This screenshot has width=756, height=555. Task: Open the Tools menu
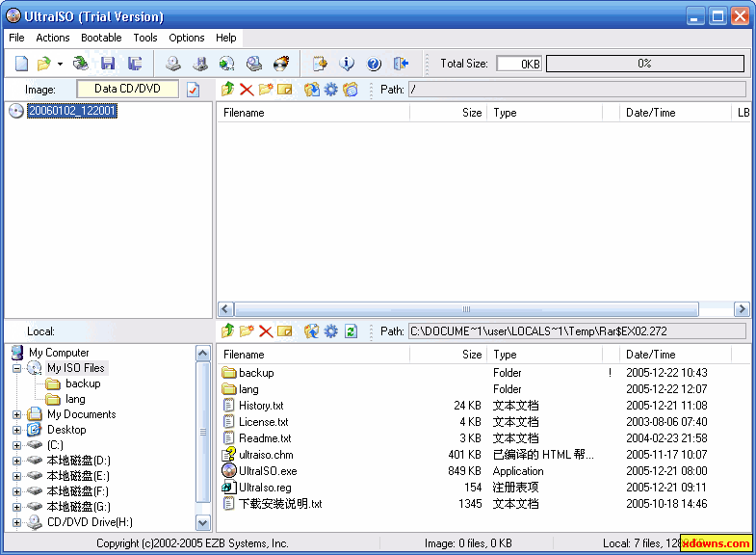(x=145, y=38)
